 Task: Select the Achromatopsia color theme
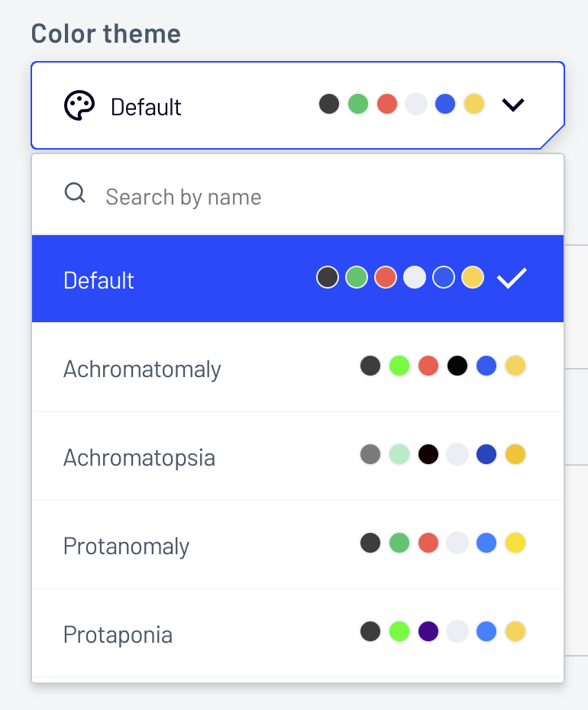click(139, 457)
